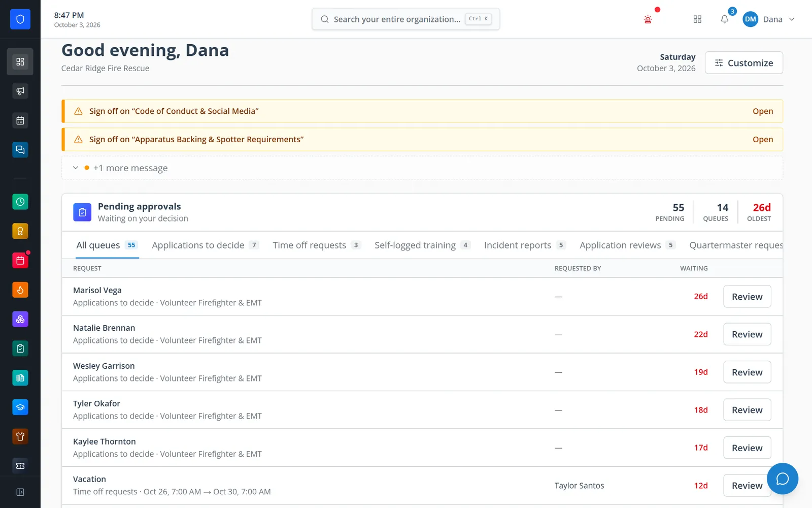812x508 pixels.
Task: Open the green clock timekeeping icon
Action: (x=20, y=202)
